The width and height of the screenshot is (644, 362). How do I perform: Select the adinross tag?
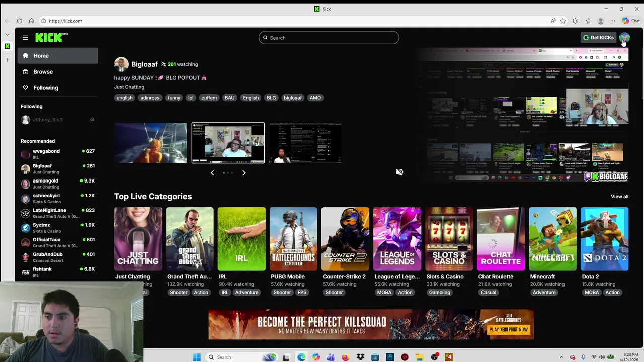tap(150, 98)
